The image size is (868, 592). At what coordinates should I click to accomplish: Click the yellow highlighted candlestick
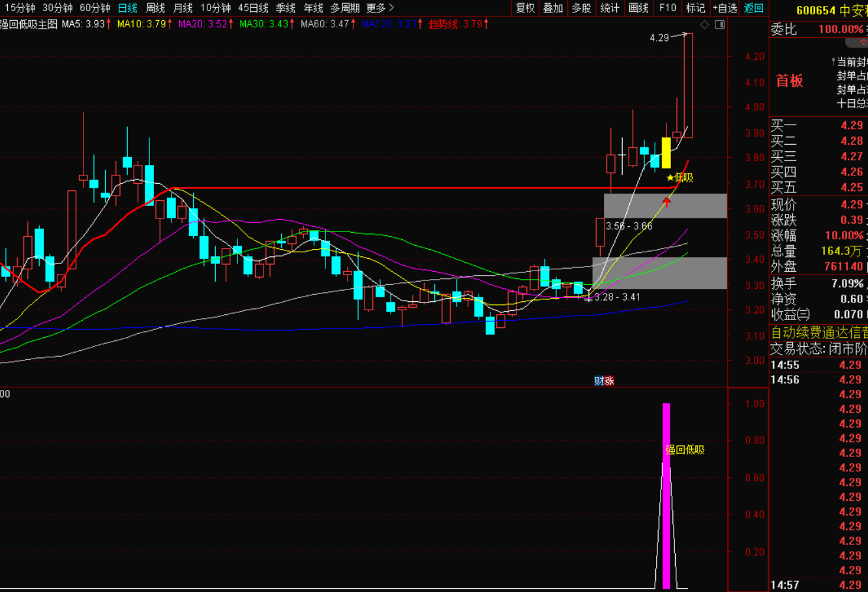(x=666, y=153)
